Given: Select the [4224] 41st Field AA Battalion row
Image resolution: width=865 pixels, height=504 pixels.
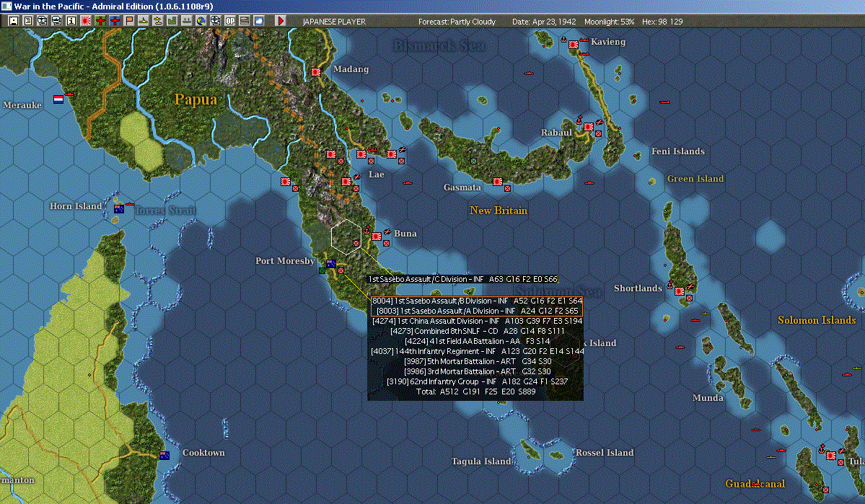Looking at the screenshot, I should [477, 341].
